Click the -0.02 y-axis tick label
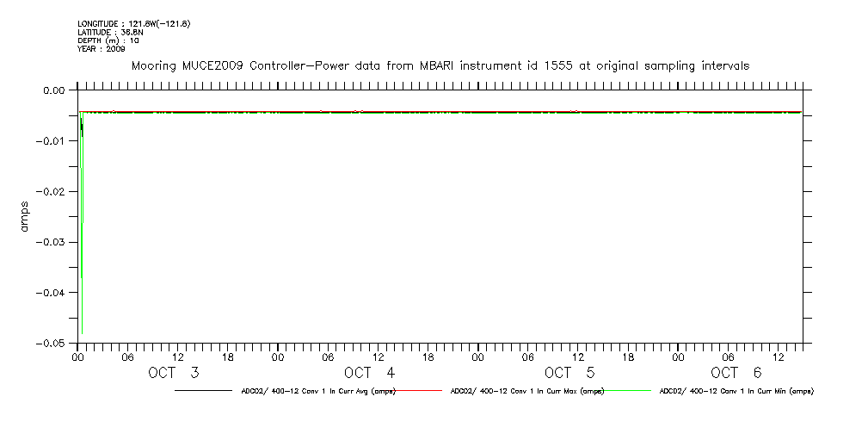Viewport: 868px width, 434px height. [x=51, y=192]
